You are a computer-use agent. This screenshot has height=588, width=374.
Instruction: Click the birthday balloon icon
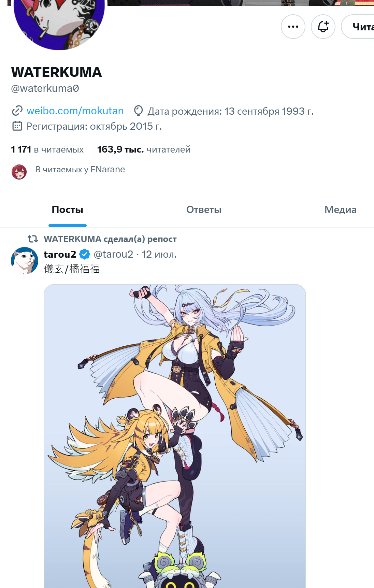pyautogui.click(x=138, y=111)
